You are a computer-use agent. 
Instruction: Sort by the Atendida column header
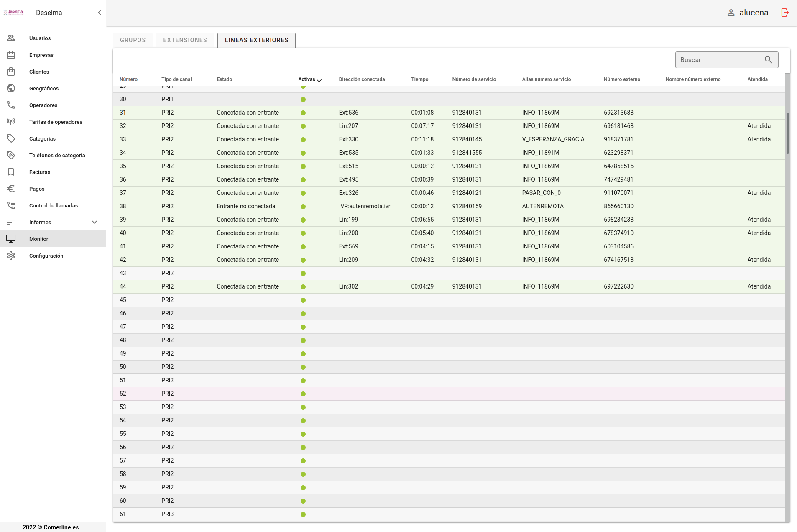[x=757, y=79]
